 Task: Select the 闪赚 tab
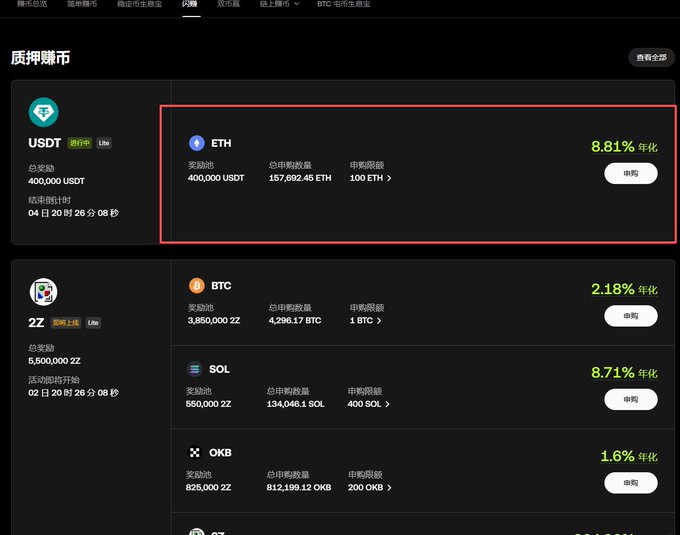pyautogui.click(x=190, y=4)
